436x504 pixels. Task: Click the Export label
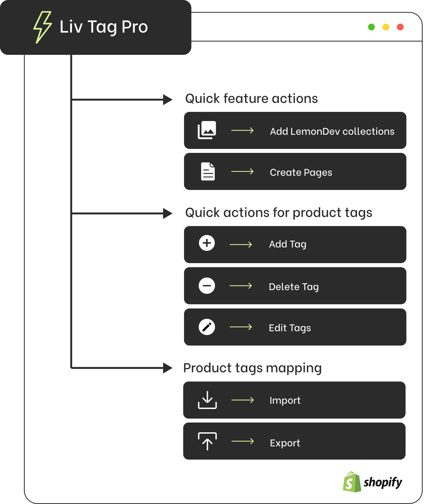click(x=285, y=443)
